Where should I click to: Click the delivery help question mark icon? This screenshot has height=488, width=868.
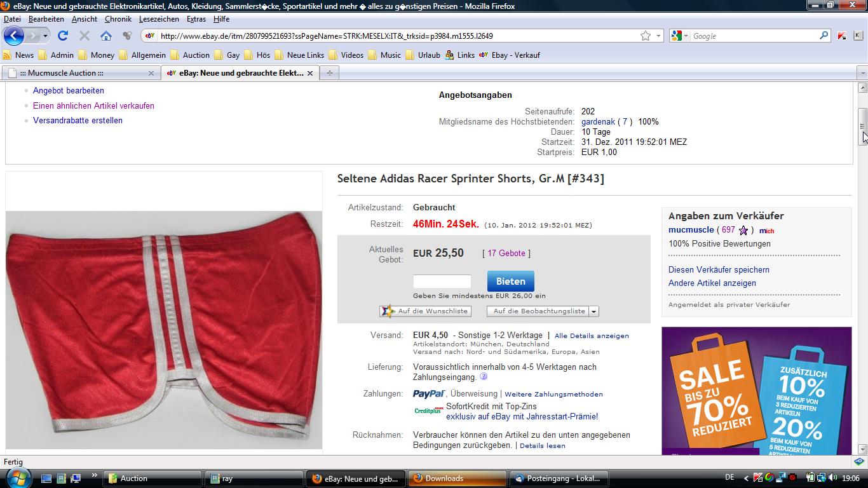pyautogui.click(x=484, y=377)
